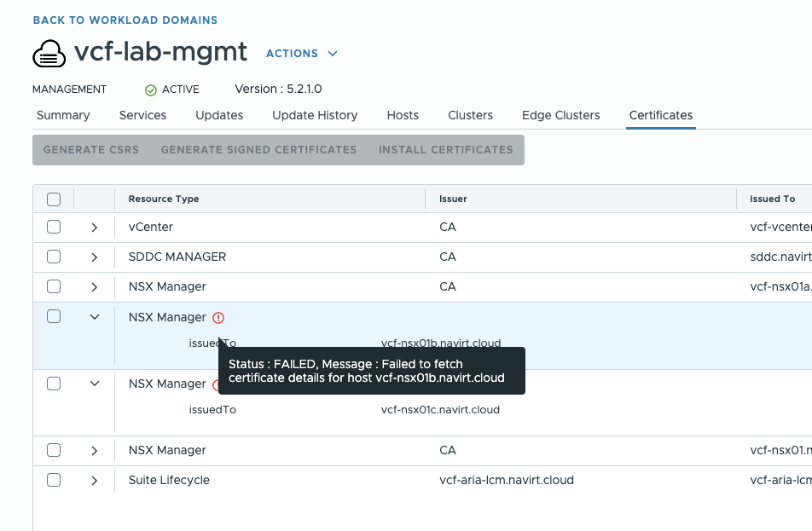
Task: Select the Suite Lifecycle row checkbox
Action: [x=54, y=480]
